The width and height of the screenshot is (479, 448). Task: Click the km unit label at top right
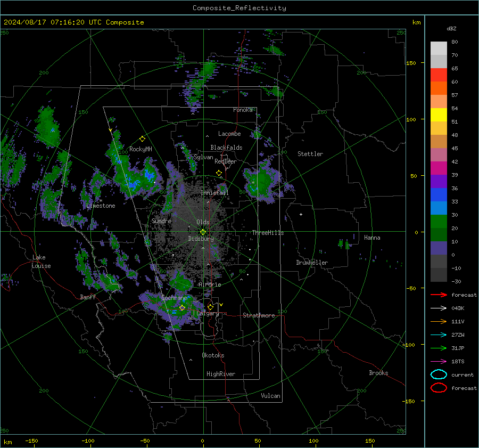click(x=416, y=22)
